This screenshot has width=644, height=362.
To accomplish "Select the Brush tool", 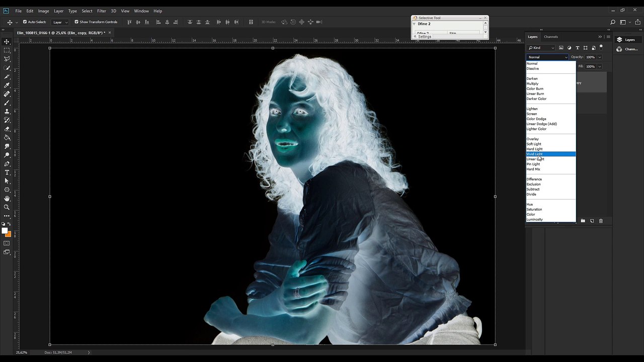I will (x=7, y=103).
